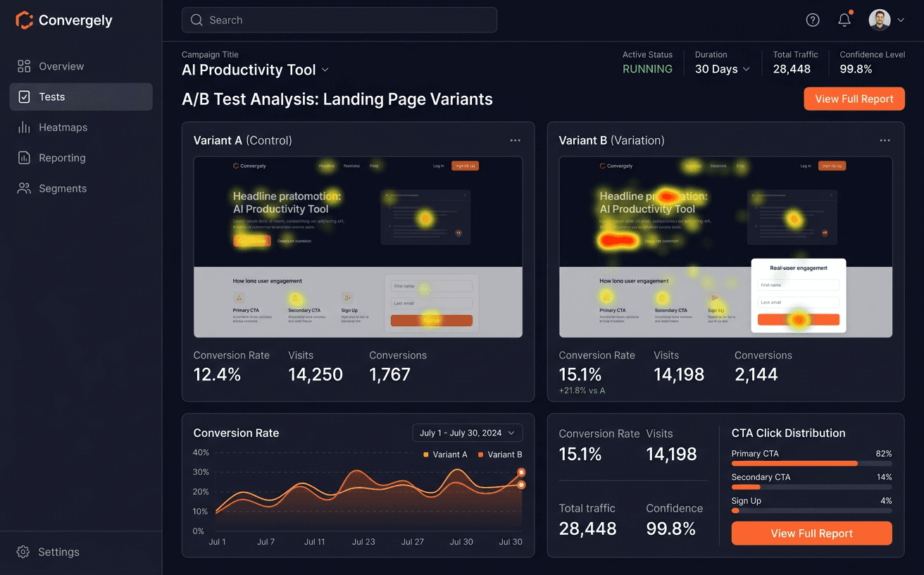The image size is (924, 575).
Task: Click the Convergely logo icon
Action: coord(24,20)
